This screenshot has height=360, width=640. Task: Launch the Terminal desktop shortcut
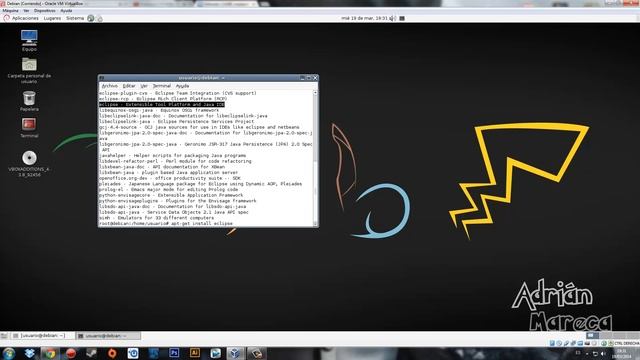pos(29,127)
